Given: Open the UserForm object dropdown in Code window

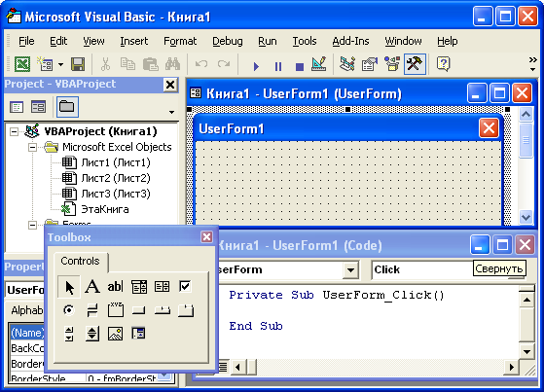Looking at the screenshot, I should click(350, 269).
